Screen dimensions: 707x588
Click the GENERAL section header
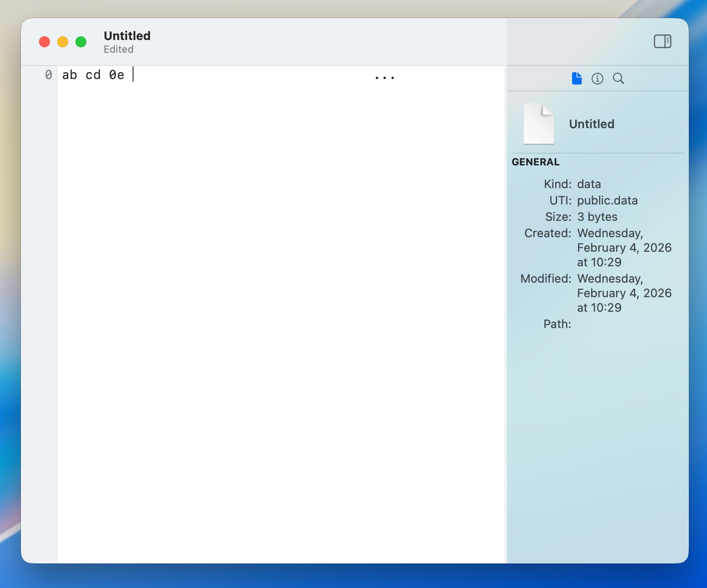pyautogui.click(x=535, y=162)
